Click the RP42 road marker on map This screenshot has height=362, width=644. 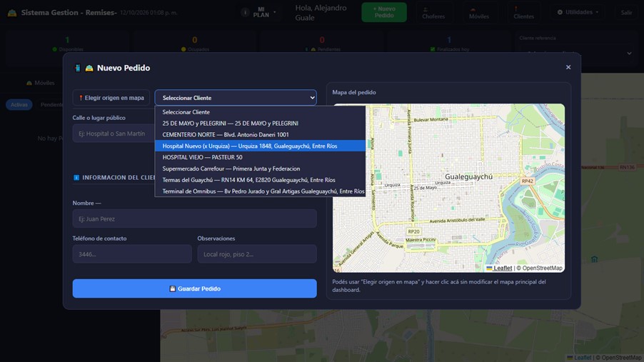coord(527,181)
